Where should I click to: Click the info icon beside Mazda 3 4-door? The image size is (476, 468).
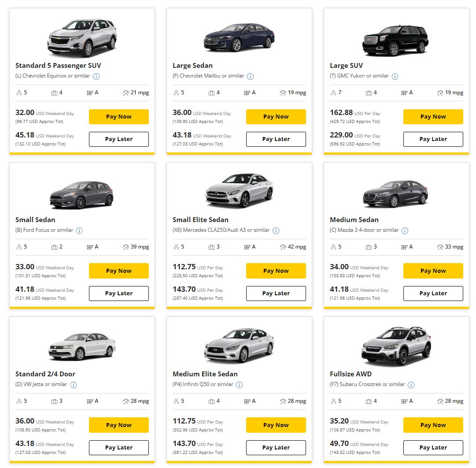[404, 230]
